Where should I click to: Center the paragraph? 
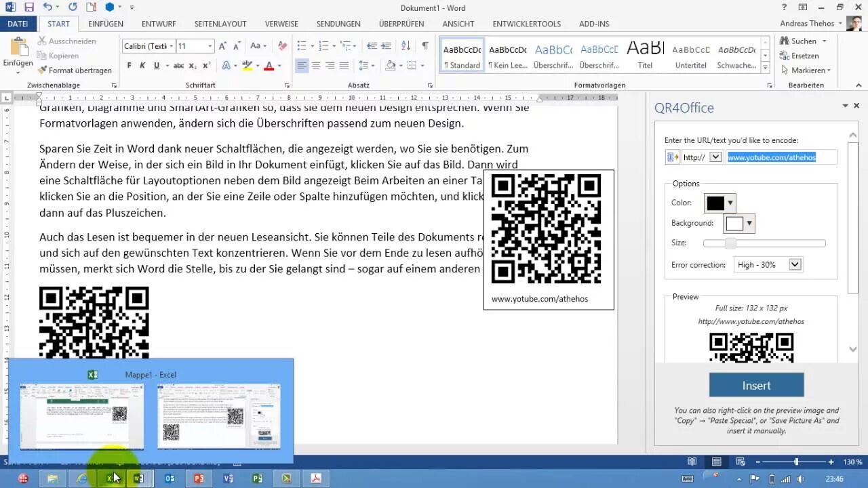(316, 66)
